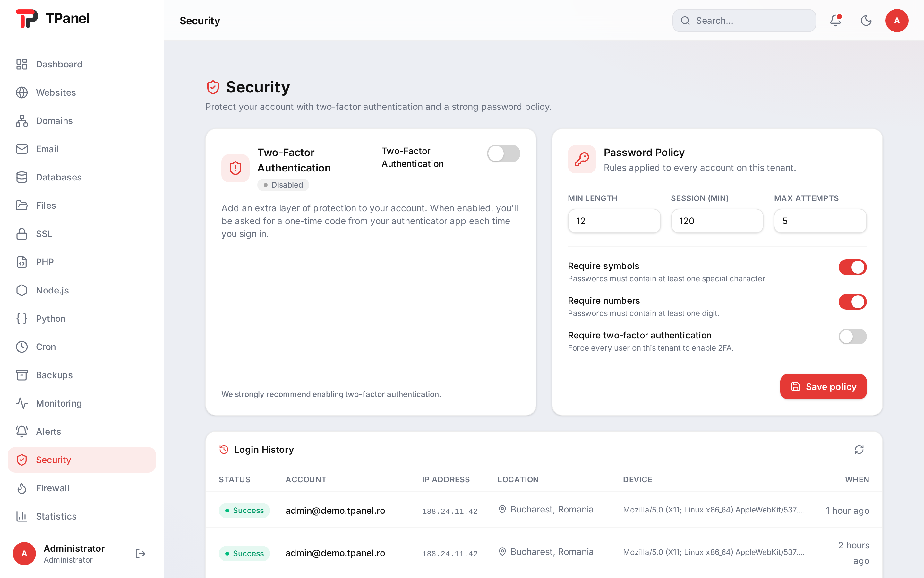924x578 pixels.
Task: Click the Save policy button
Action: 823,387
